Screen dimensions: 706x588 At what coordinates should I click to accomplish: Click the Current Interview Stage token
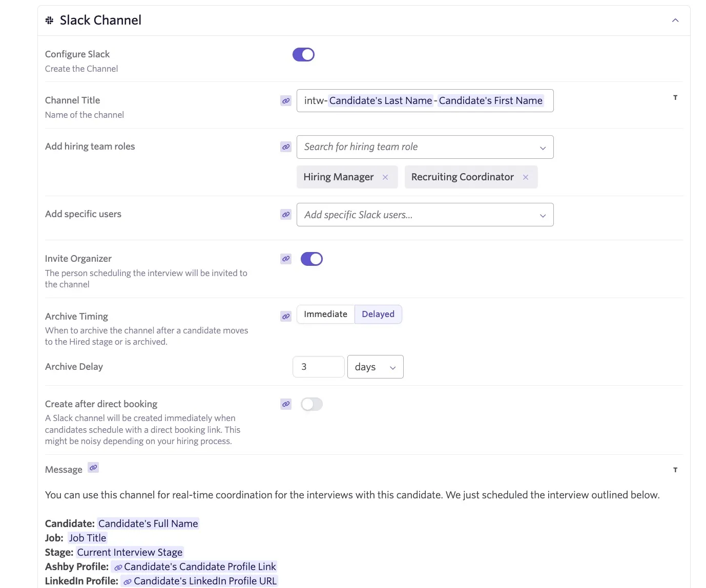tap(130, 552)
